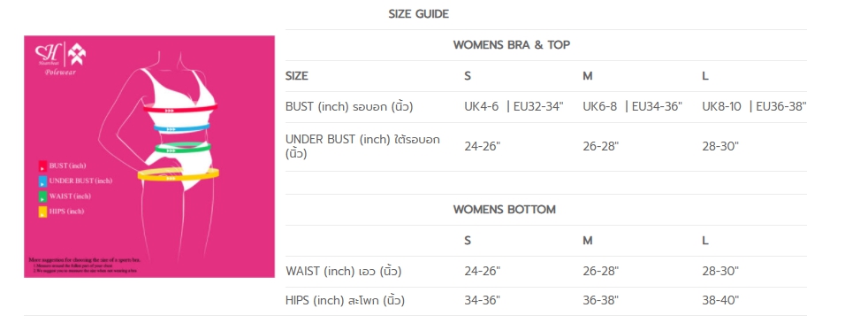Click the WAIST (inch) row label

343,271
